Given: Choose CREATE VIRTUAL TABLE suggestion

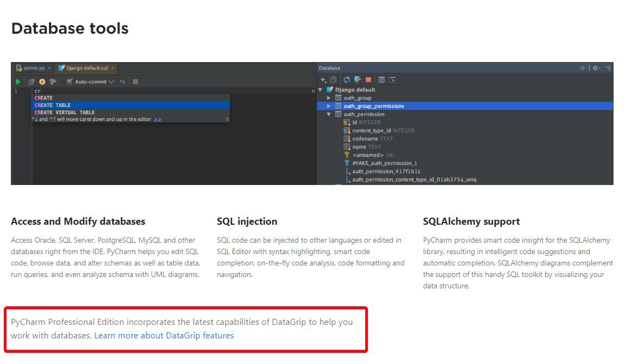Looking at the screenshot, I should 130,112.
